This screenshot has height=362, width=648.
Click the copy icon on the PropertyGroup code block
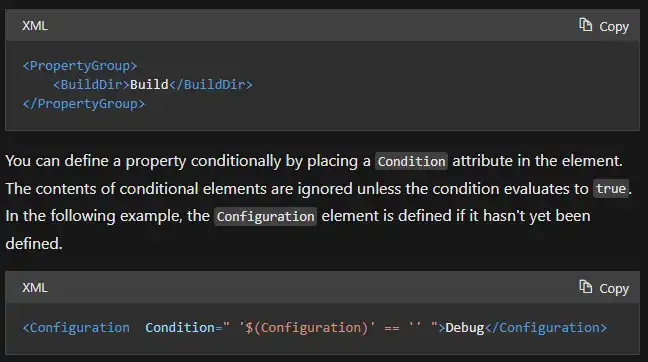585,25
